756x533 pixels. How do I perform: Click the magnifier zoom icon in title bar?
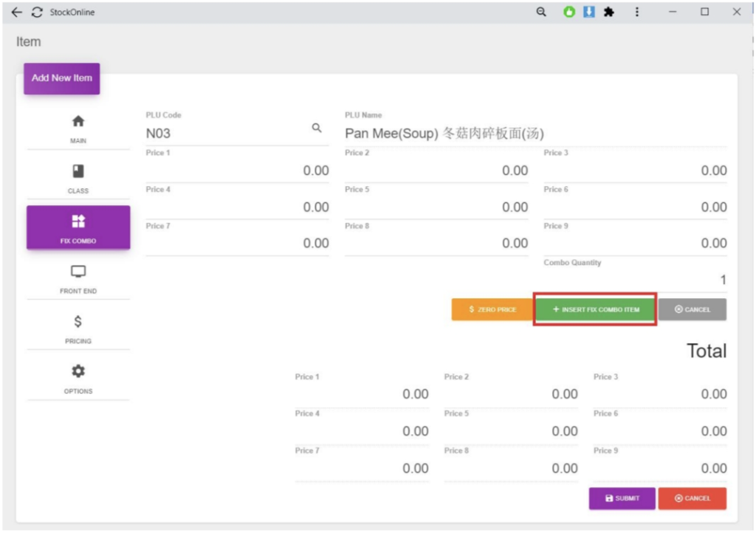(x=541, y=13)
